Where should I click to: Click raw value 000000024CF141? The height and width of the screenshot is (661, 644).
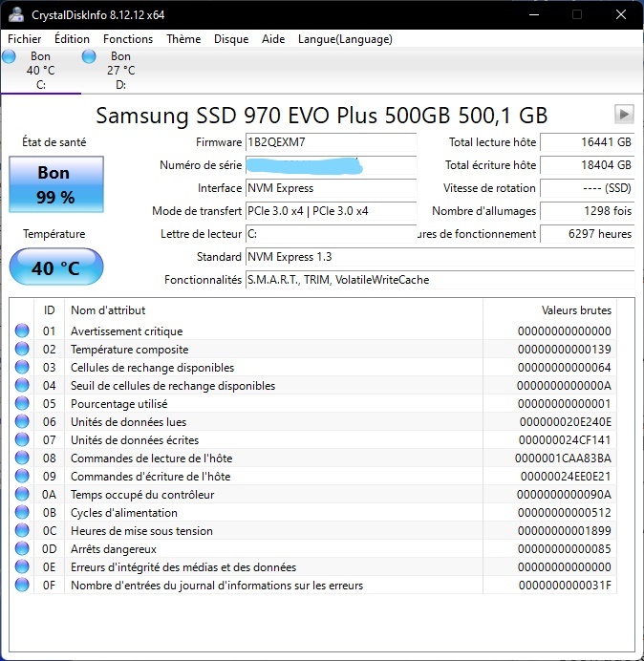(x=565, y=440)
